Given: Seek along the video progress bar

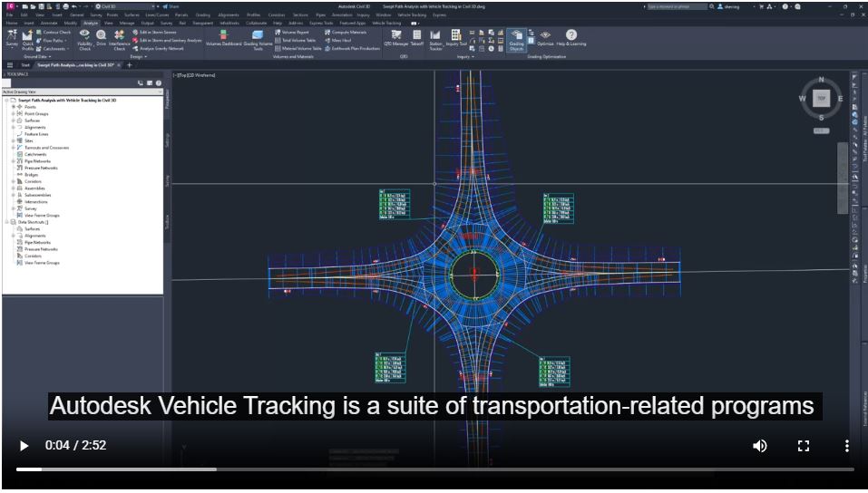Looking at the screenshot, I should (435, 469).
